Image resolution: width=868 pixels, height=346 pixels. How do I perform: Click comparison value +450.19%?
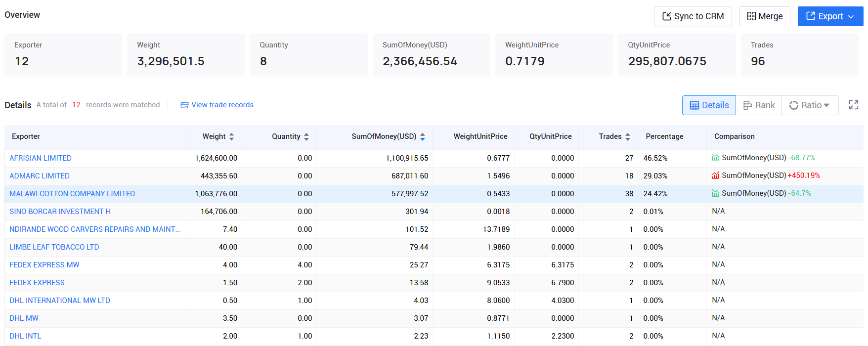click(804, 175)
